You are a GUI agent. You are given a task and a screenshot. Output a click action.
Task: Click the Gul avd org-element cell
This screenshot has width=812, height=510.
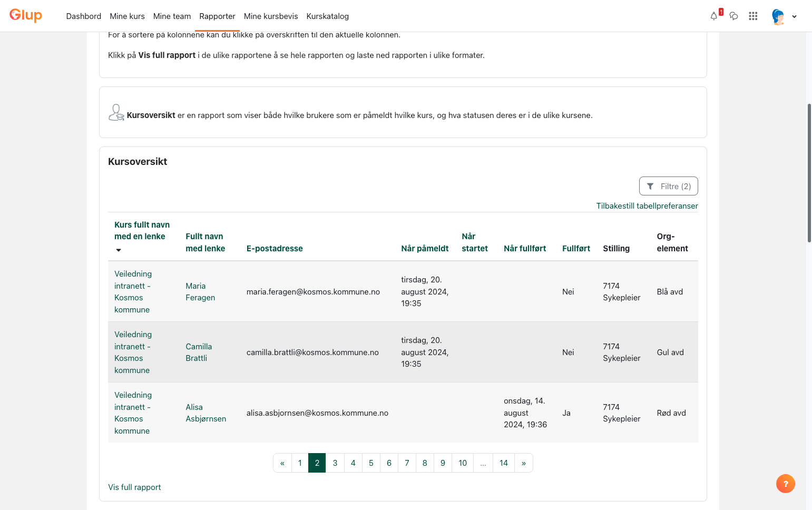tap(670, 352)
